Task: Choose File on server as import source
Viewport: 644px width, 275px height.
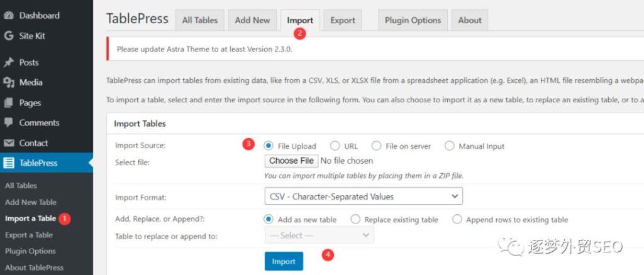Action: pos(376,146)
